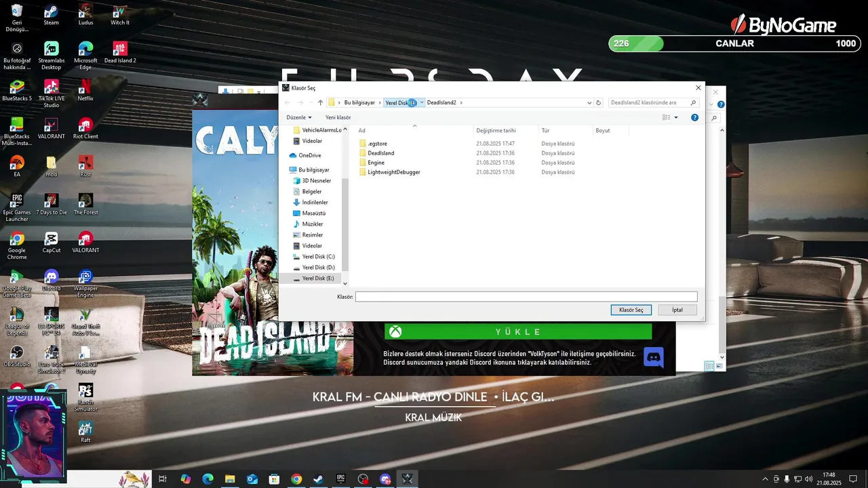Click the DeadIsland2 breadcrumb
Viewport: 868px width, 488px height.
point(441,102)
